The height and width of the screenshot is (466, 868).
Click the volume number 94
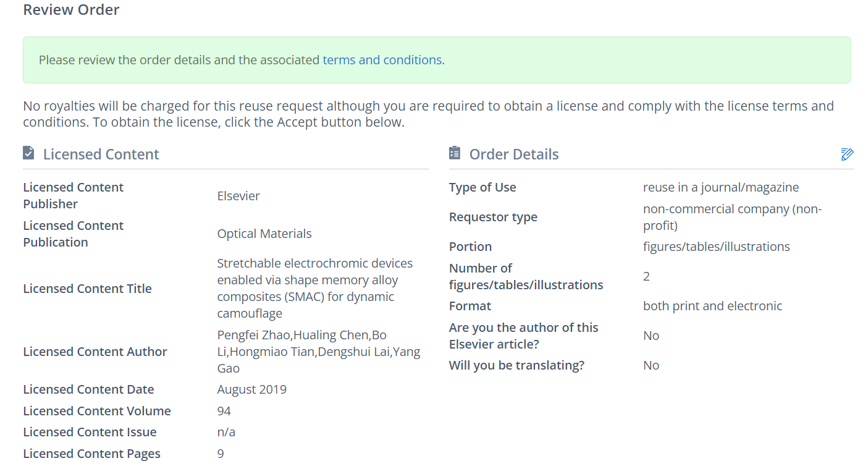224,411
